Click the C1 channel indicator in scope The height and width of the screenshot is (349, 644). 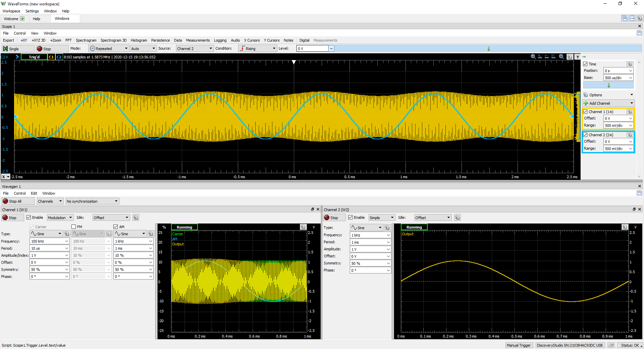point(51,57)
